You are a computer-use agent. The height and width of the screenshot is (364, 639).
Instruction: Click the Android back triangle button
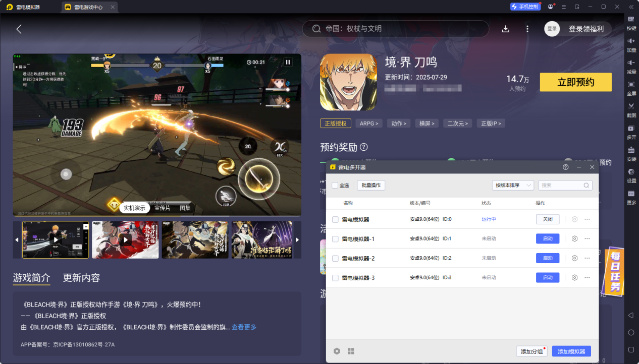[631, 315]
